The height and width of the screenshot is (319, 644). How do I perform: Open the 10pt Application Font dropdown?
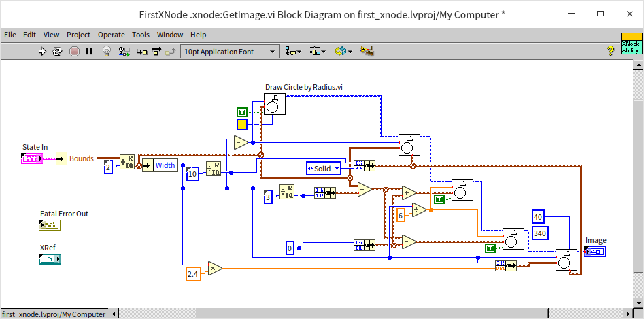click(x=230, y=51)
